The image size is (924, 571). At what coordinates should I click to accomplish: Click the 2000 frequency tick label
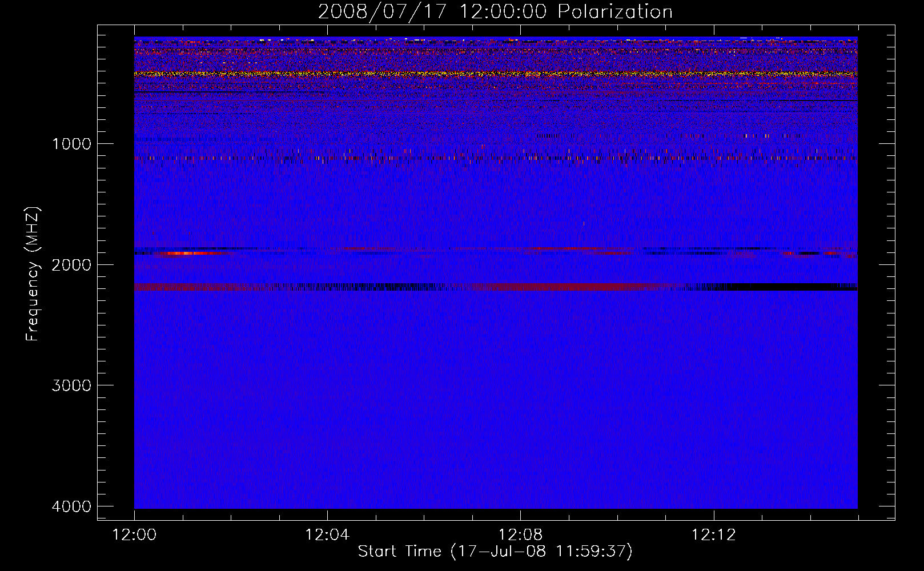tap(71, 265)
